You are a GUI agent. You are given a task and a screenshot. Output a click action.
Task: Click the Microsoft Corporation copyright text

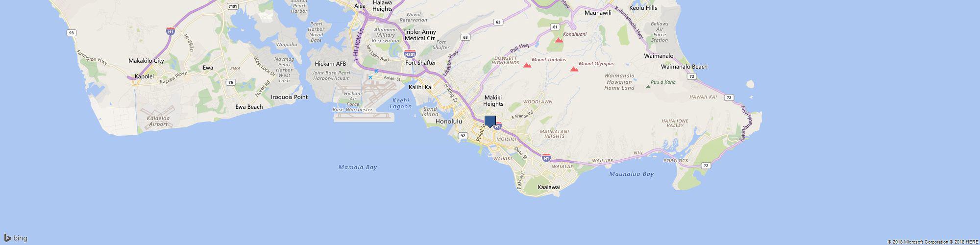coord(919,242)
